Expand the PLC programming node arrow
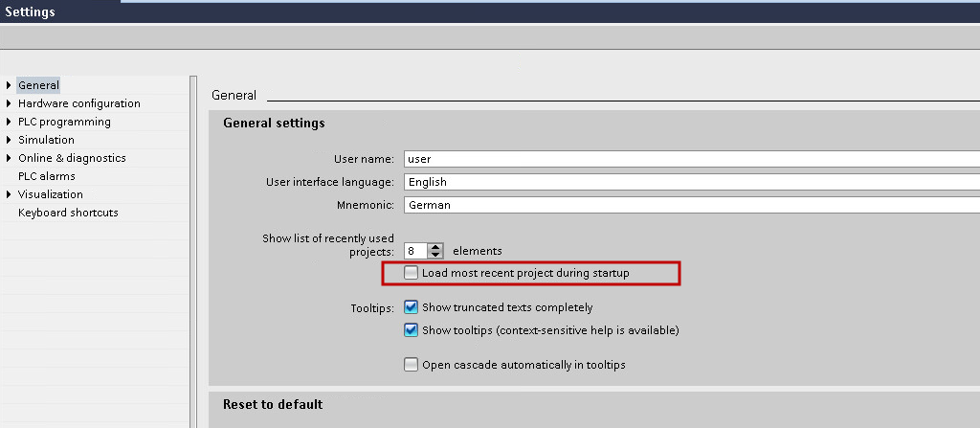The image size is (980, 428). (x=9, y=122)
